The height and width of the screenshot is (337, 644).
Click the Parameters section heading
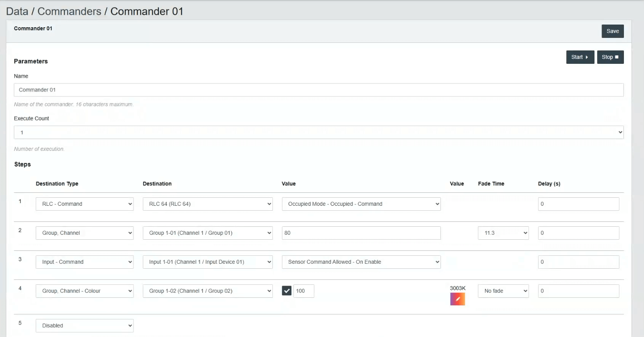(x=31, y=61)
